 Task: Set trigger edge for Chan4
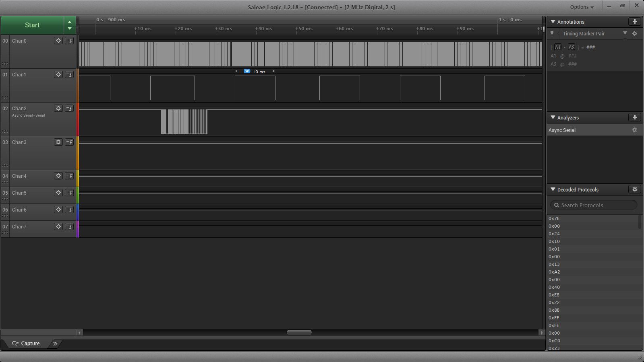pyautogui.click(x=69, y=176)
